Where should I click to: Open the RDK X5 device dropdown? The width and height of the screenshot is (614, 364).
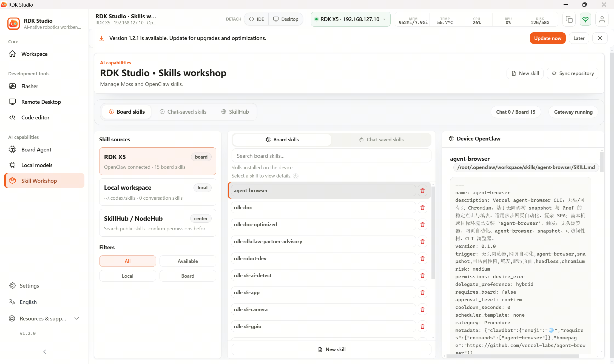[x=350, y=19]
